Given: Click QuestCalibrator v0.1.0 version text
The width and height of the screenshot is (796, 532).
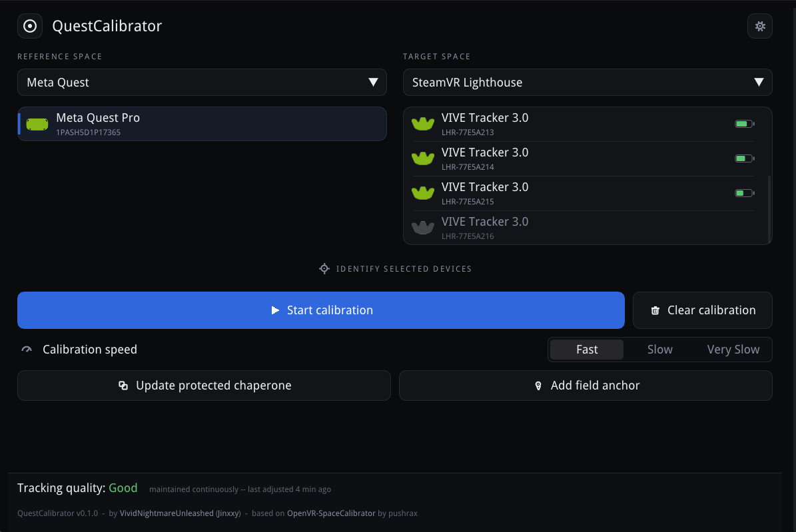Looking at the screenshot, I should [x=58, y=513].
